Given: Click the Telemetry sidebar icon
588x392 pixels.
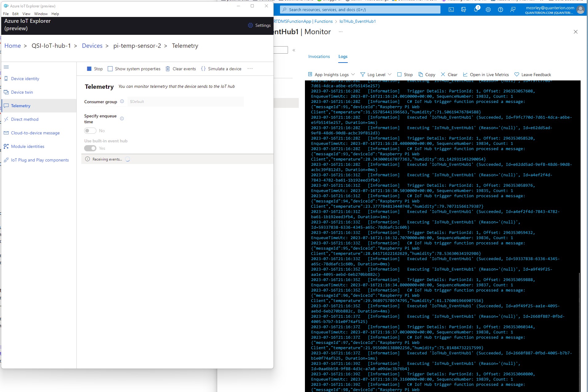Looking at the screenshot, I should tap(6, 106).
